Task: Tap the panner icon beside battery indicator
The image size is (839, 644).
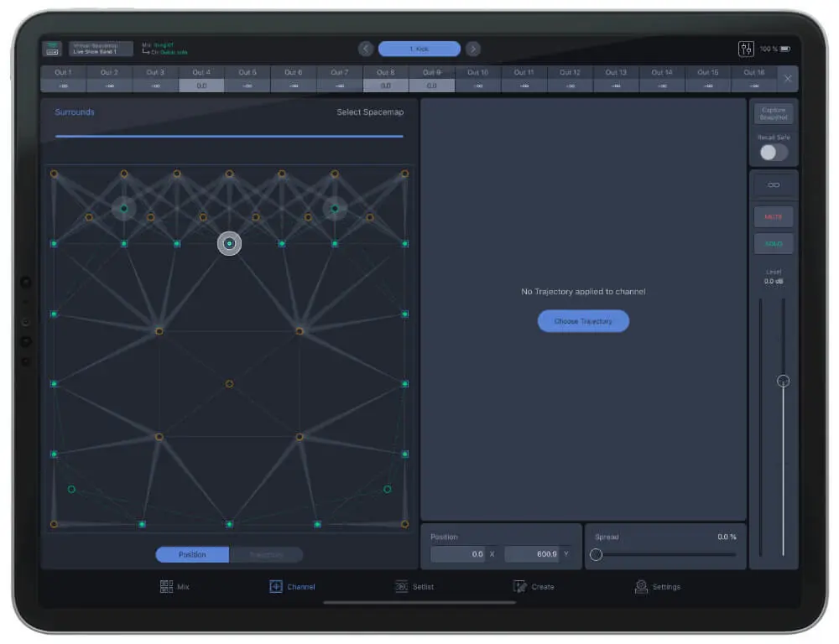Action: pos(745,48)
